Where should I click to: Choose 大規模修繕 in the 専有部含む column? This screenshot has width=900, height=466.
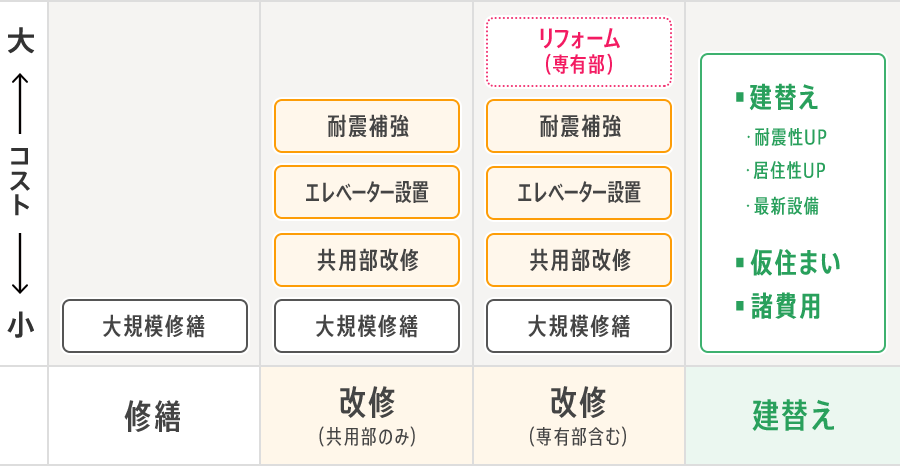579,326
